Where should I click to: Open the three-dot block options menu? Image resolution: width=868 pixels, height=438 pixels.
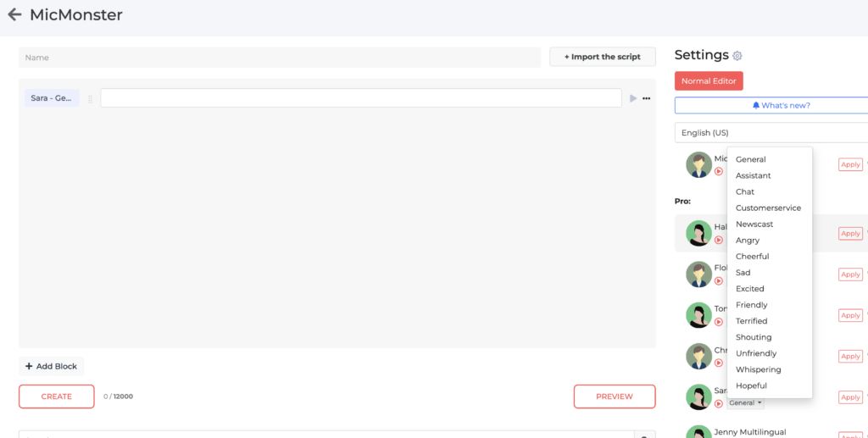(x=646, y=98)
